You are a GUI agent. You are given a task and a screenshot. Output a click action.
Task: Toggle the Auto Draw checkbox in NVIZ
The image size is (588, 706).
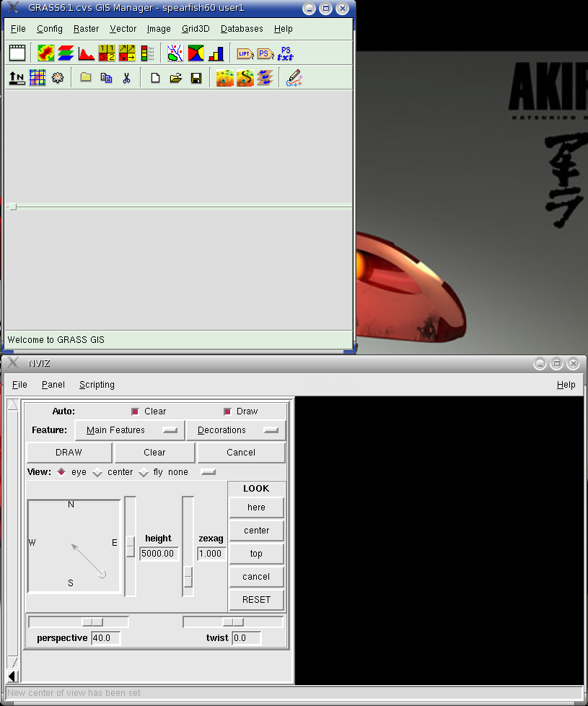coord(227,411)
